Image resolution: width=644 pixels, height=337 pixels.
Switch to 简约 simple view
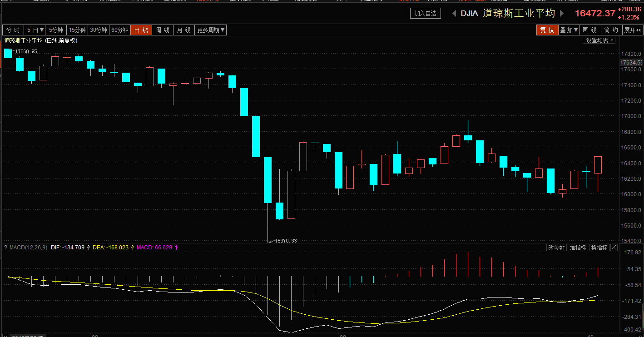611,30
